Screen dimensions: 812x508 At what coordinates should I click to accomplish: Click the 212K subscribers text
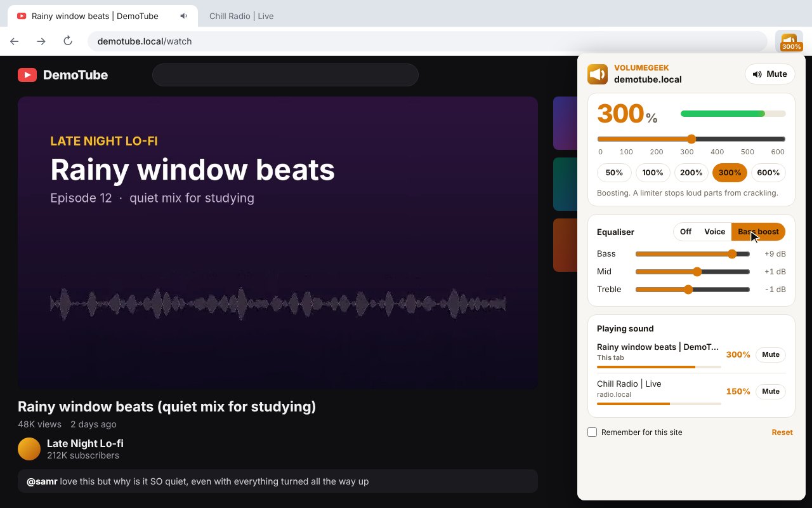coord(83,455)
